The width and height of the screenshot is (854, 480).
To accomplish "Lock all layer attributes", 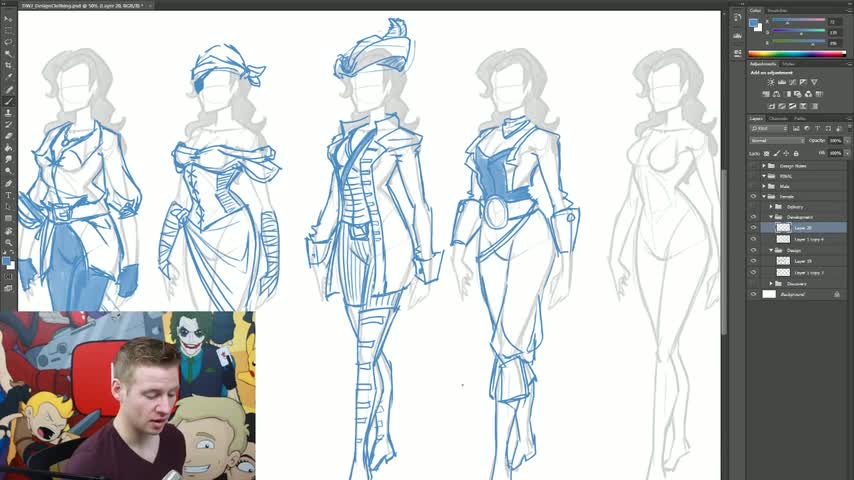I will [796, 154].
